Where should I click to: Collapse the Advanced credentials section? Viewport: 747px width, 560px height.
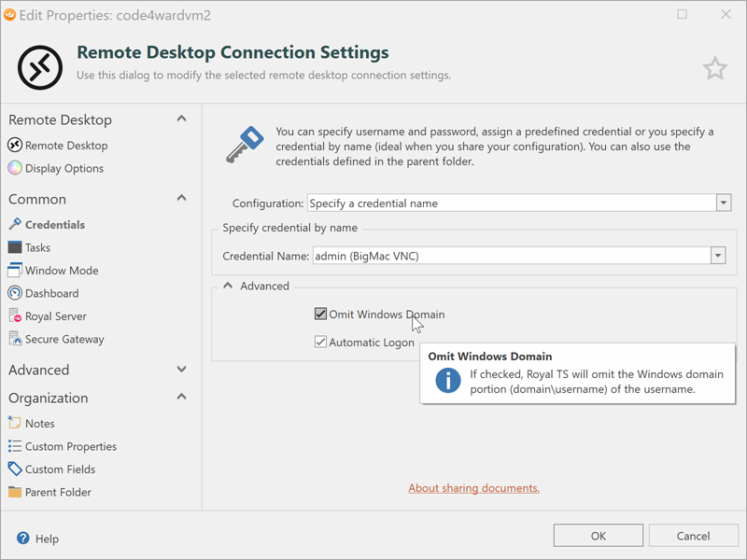(228, 286)
